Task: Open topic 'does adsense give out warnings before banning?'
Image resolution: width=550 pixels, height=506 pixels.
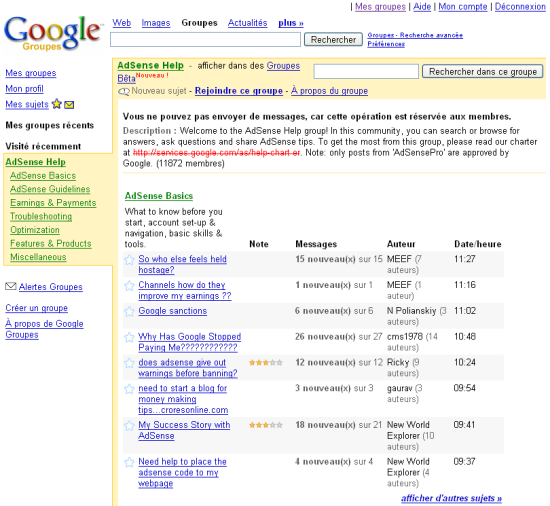Action: pos(188,368)
